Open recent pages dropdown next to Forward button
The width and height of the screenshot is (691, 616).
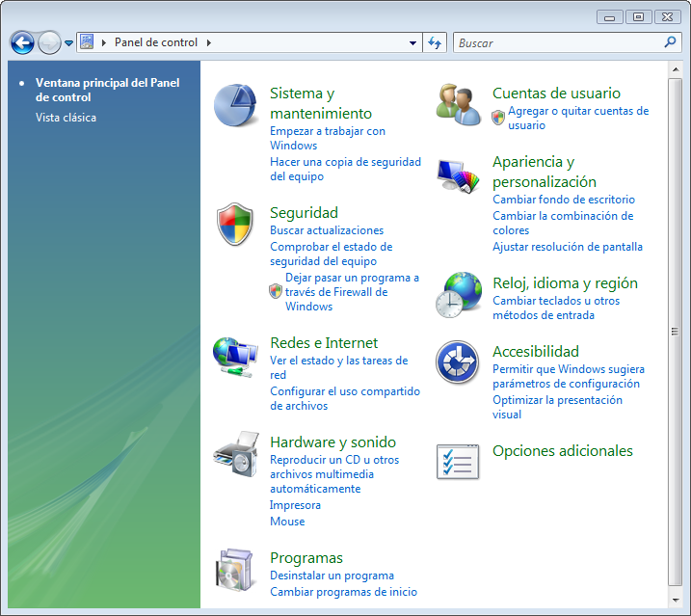pyautogui.click(x=68, y=43)
